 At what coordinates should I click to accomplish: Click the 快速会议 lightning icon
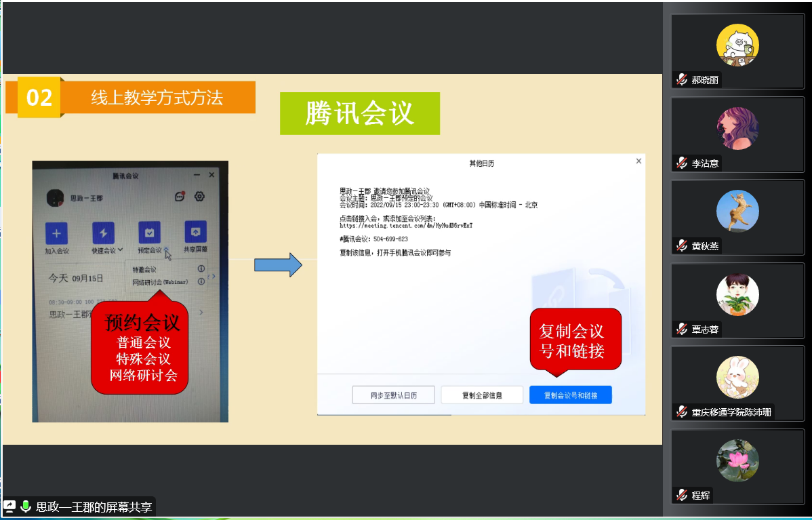[x=104, y=233]
